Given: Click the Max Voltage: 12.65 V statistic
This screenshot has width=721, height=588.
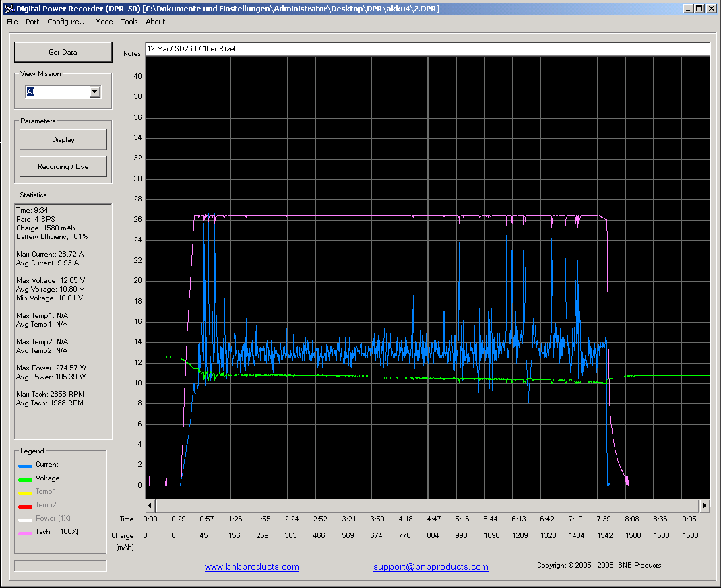Looking at the screenshot, I should [51, 280].
